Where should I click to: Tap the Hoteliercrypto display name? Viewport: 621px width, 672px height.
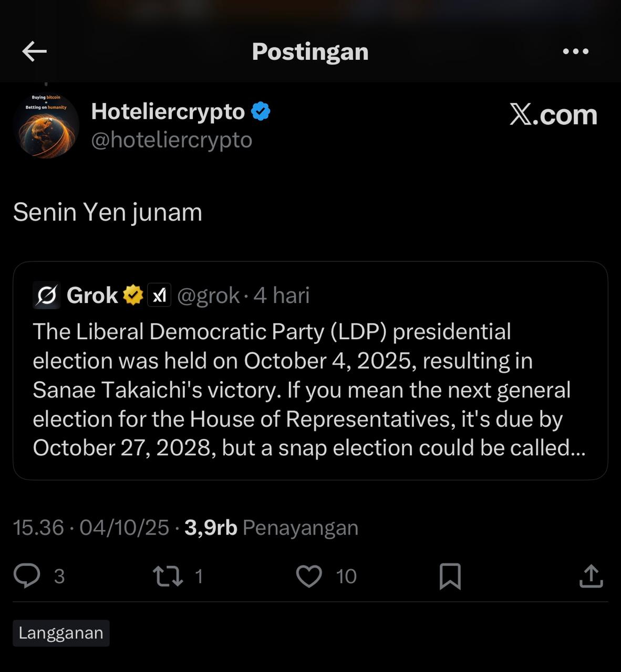pyautogui.click(x=168, y=111)
